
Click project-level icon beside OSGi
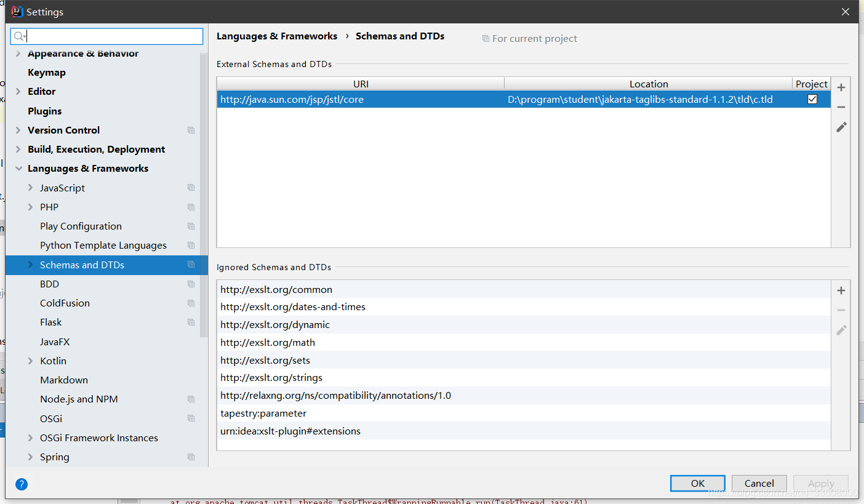click(x=191, y=418)
